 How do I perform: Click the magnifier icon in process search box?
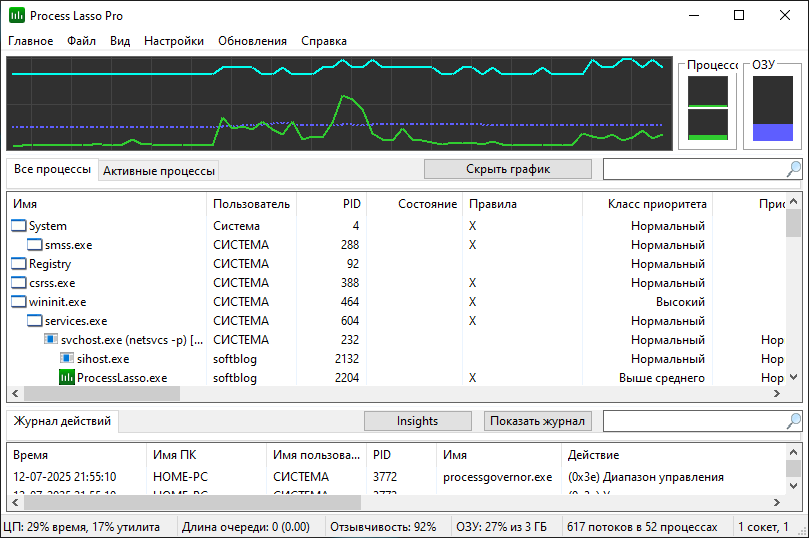pyautogui.click(x=794, y=169)
